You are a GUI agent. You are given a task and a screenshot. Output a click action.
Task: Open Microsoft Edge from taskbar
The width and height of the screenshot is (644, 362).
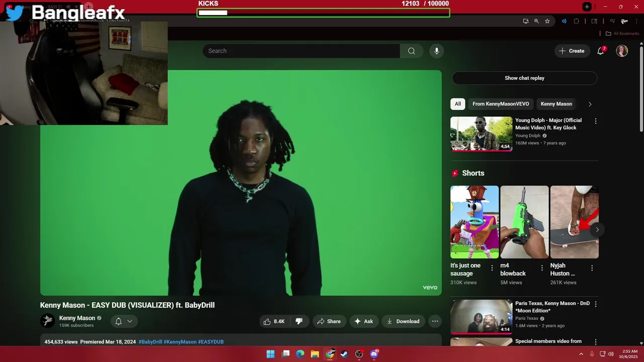pyautogui.click(x=300, y=354)
